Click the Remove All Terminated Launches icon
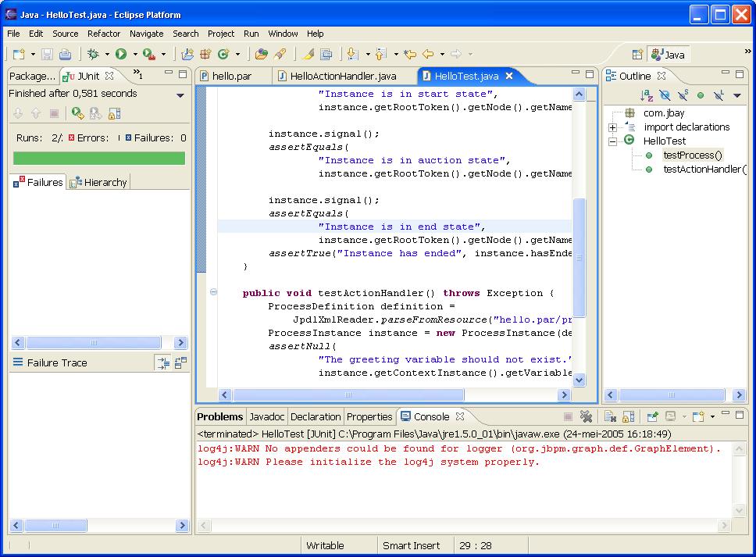The height and width of the screenshot is (557, 756). (586, 416)
